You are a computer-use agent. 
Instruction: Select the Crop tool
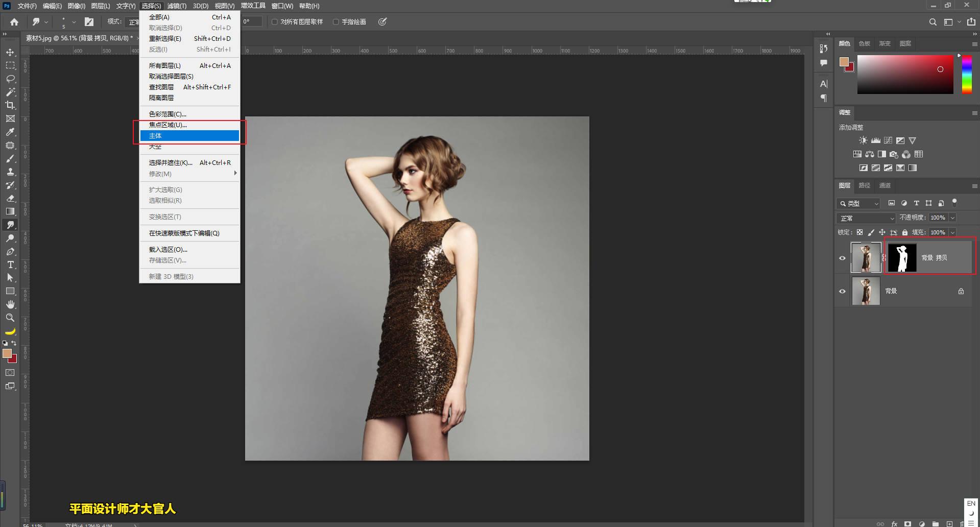pos(10,105)
